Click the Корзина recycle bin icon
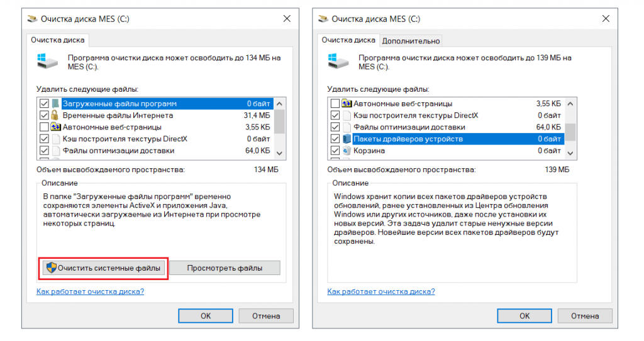The height and width of the screenshot is (341, 644). click(347, 151)
